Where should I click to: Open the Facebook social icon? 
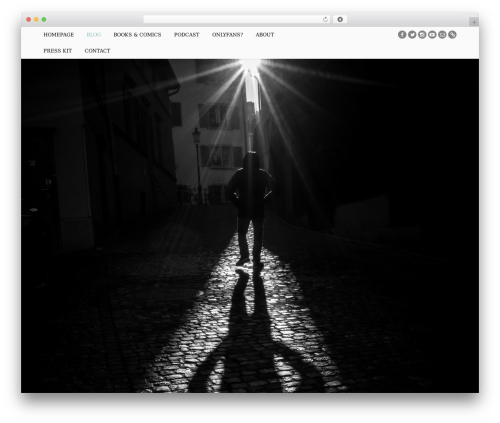(x=402, y=35)
